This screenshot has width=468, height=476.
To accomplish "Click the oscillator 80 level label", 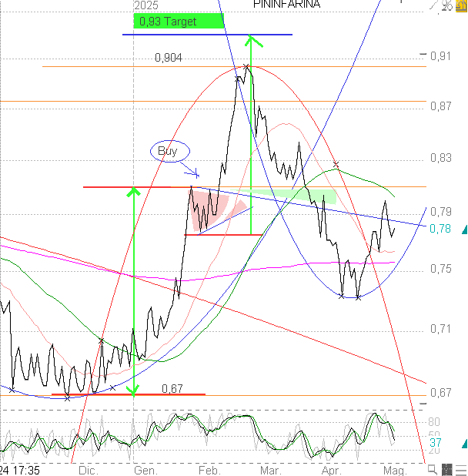I will click(434, 422).
